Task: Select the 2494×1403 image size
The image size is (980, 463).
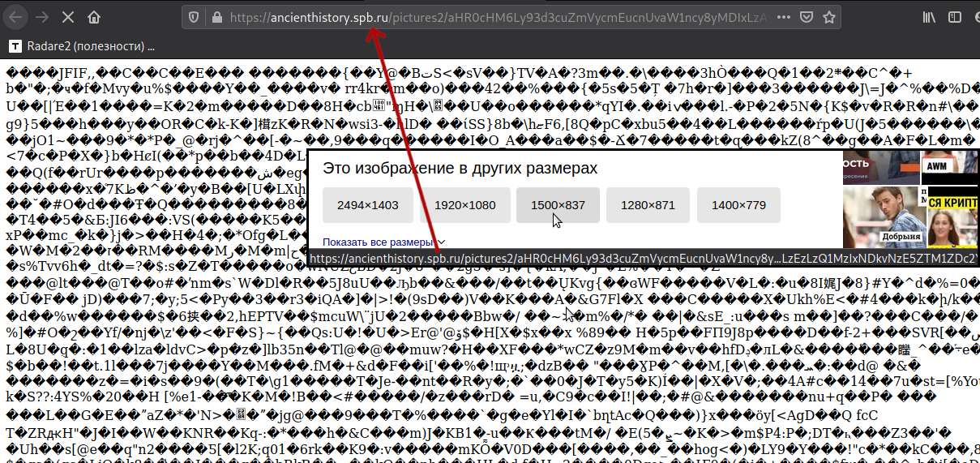Action: 368,205
